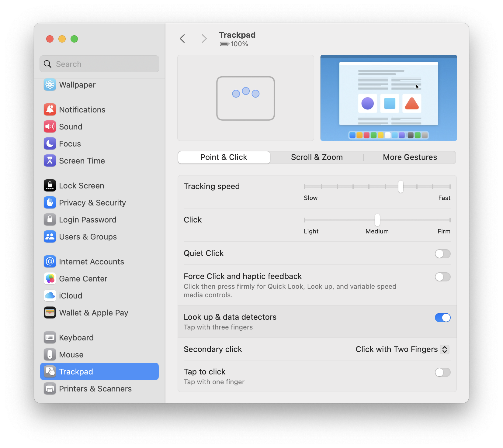Select Internet Accounts label in sidebar

click(x=92, y=262)
